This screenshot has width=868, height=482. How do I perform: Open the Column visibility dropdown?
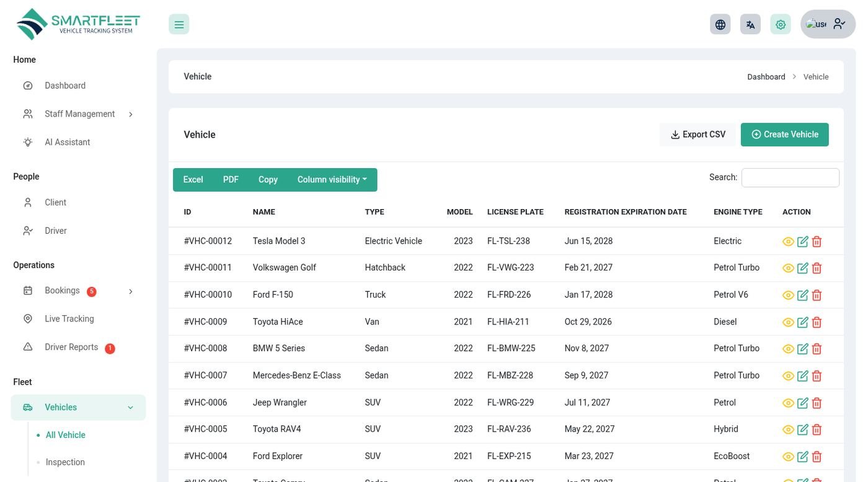click(x=332, y=180)
